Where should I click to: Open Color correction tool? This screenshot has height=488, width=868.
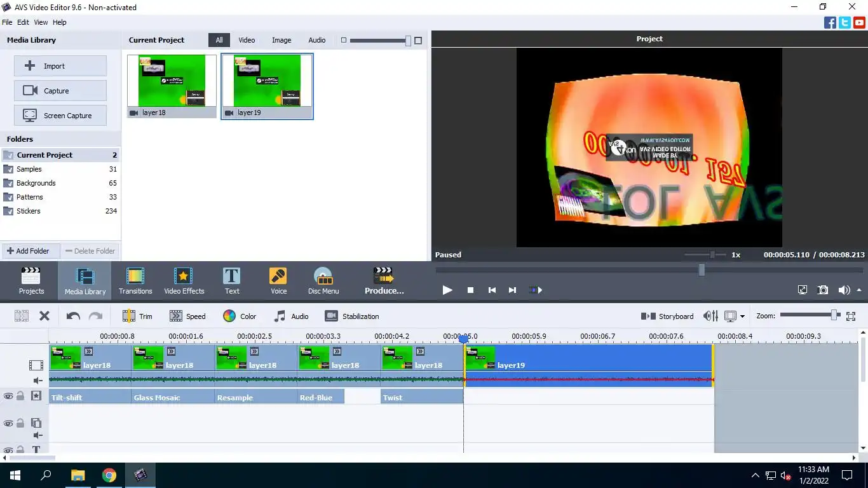click(x=240, y=316)
